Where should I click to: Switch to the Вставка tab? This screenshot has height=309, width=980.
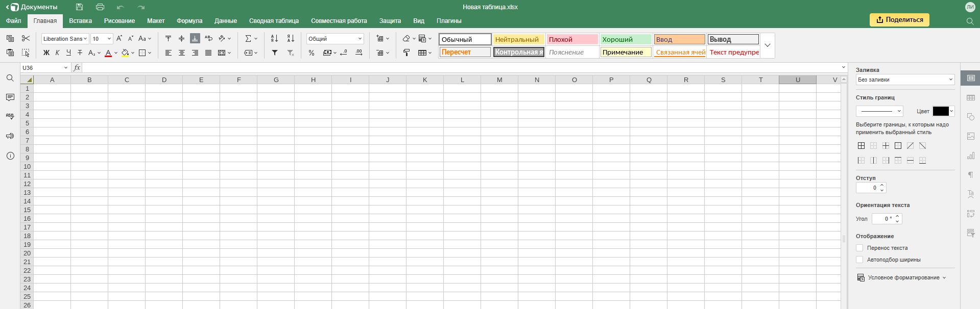point(80,21)
